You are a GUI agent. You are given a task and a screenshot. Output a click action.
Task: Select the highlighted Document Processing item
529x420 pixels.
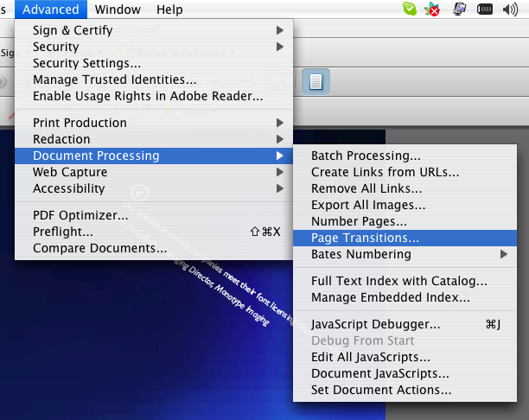[x=154, y=156]
